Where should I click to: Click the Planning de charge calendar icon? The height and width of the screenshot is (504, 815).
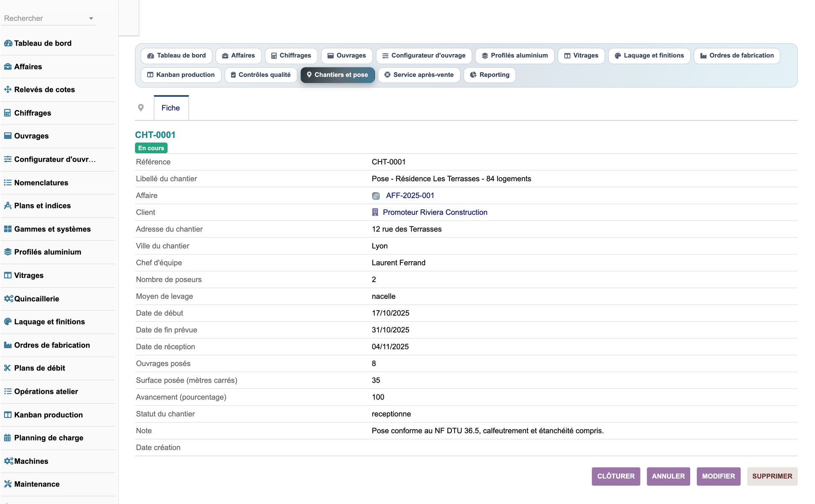click(x=8, y=437)
